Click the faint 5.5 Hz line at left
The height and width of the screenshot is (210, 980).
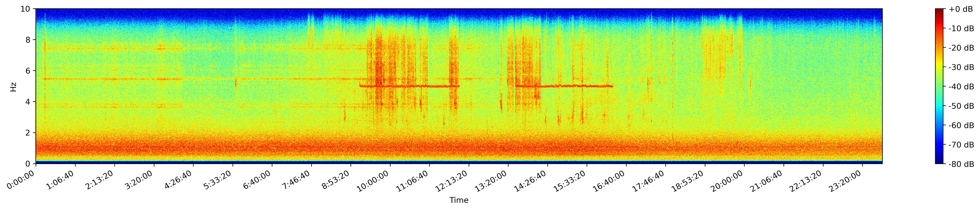coord(114,79)
